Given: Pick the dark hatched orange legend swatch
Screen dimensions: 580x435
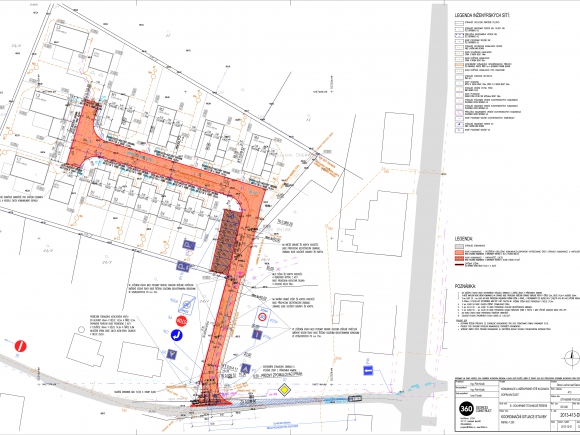Looking at the screenshot, I should click(x=459, y=259).
